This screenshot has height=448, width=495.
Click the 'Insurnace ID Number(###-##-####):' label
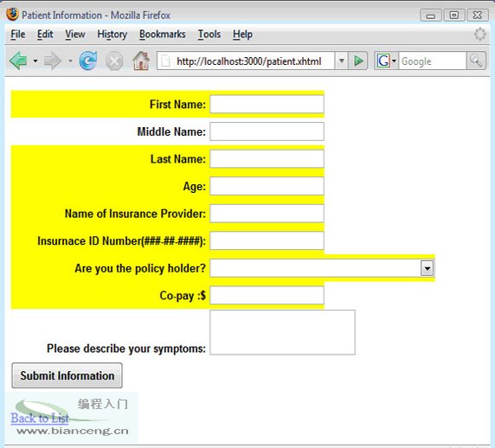[121, 241]
